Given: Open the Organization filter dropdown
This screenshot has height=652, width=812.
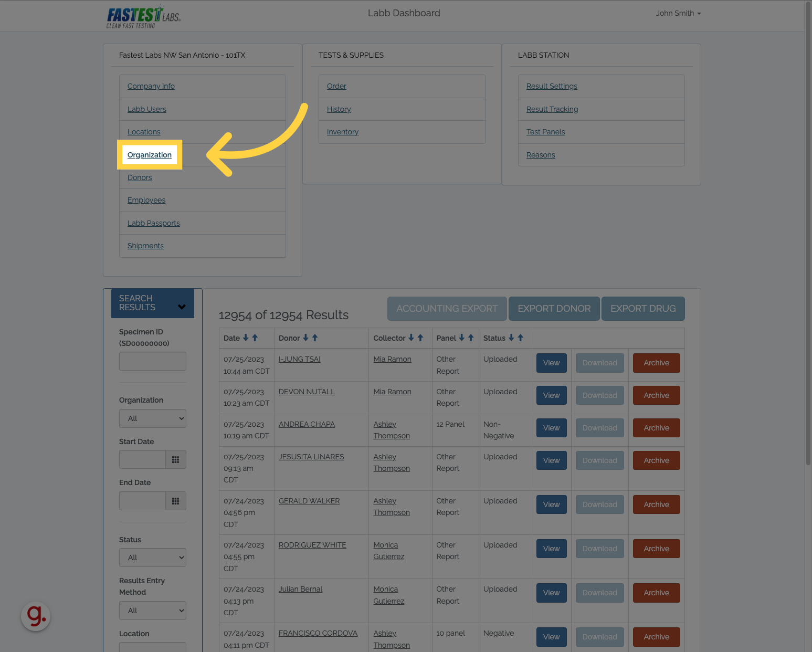Looking at the screenshot, I should pos(152,418).
